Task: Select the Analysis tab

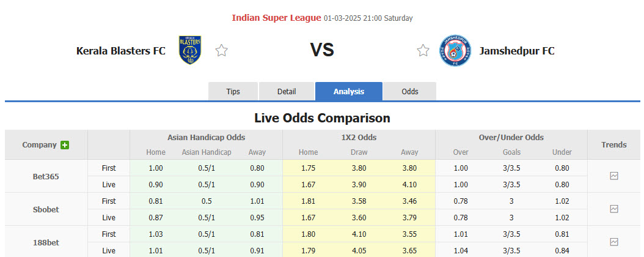Action: (349, 92)
